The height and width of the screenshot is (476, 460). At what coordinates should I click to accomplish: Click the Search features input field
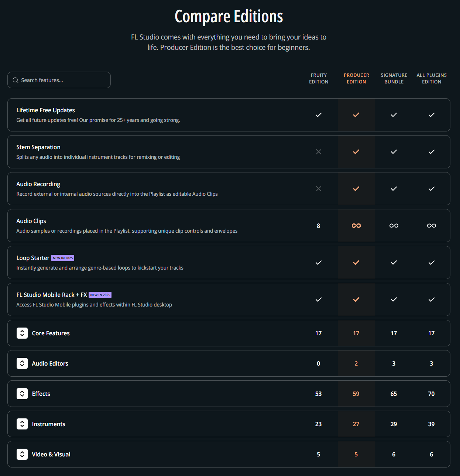tap(63, 80)
